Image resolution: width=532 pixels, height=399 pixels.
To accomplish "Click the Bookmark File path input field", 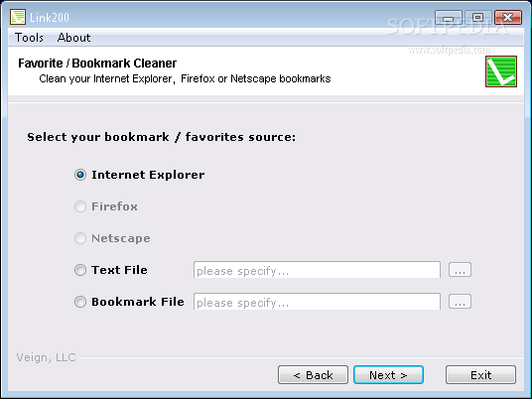I will point(317,302).
